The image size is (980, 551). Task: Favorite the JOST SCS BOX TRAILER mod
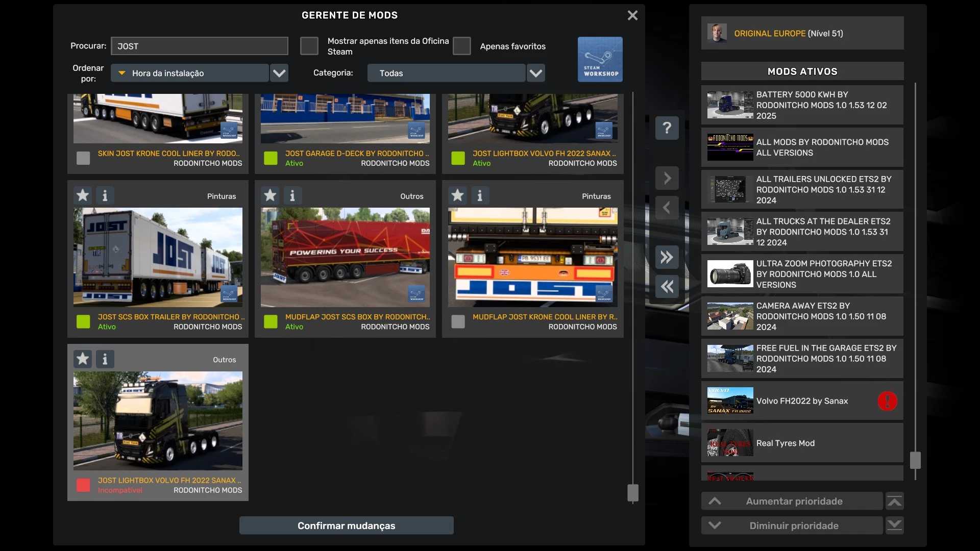coord(83,195)
